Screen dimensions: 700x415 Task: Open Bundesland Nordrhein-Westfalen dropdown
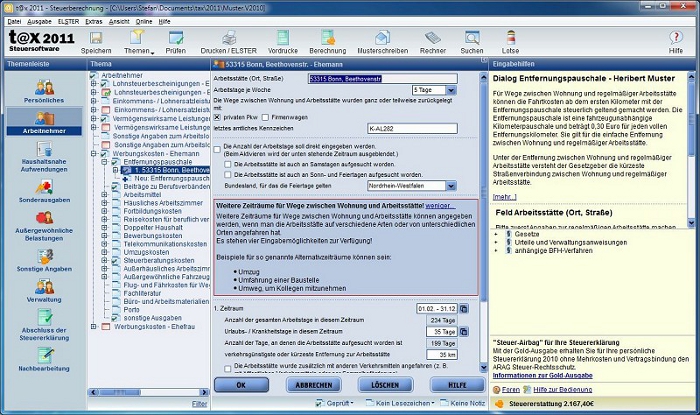[451, 186]
